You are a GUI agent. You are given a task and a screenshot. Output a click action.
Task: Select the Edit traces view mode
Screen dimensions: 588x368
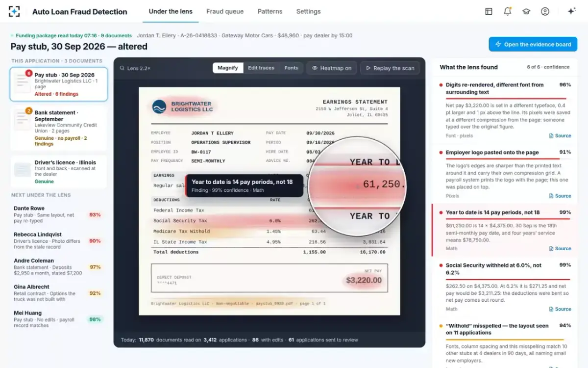click(261, 68)
